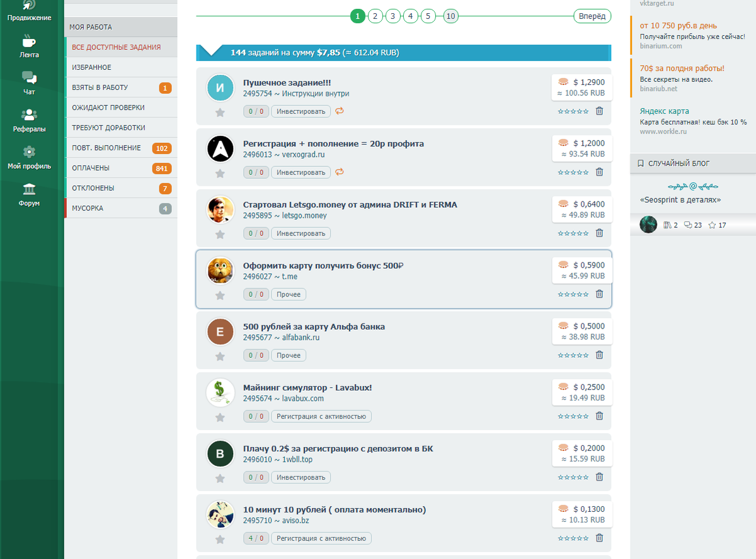756x559 pixels.
Task: Click the random blog author avatar
Action: tap(648, 225)
